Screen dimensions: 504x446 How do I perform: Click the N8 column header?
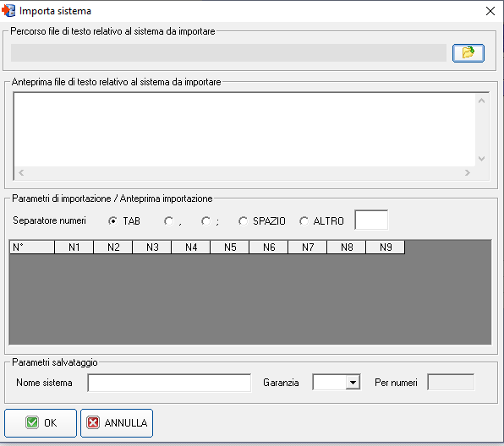[x=347, y=247]
